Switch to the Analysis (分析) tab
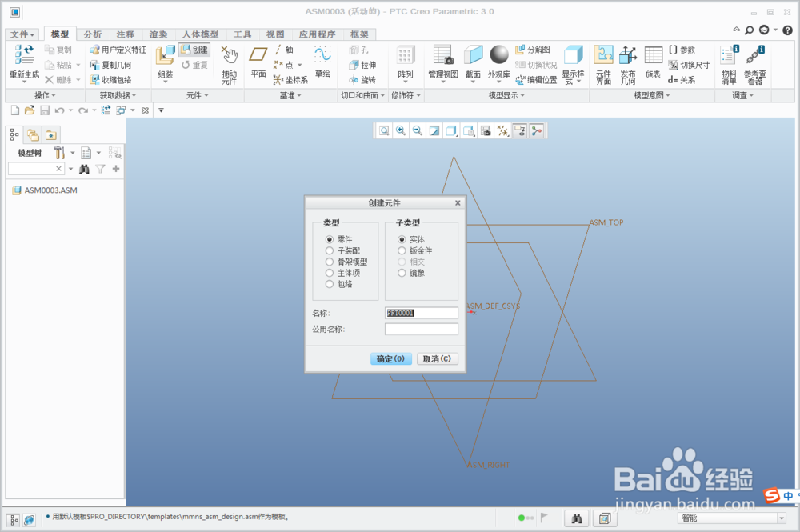Image resolution: width=800 pixels, height=532 pixels. point(93,34)
